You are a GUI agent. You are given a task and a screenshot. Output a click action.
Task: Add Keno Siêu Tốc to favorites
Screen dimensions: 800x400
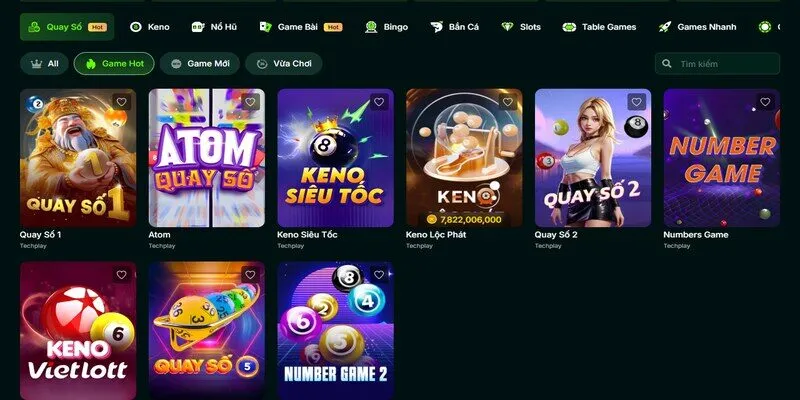click(379, 102)
